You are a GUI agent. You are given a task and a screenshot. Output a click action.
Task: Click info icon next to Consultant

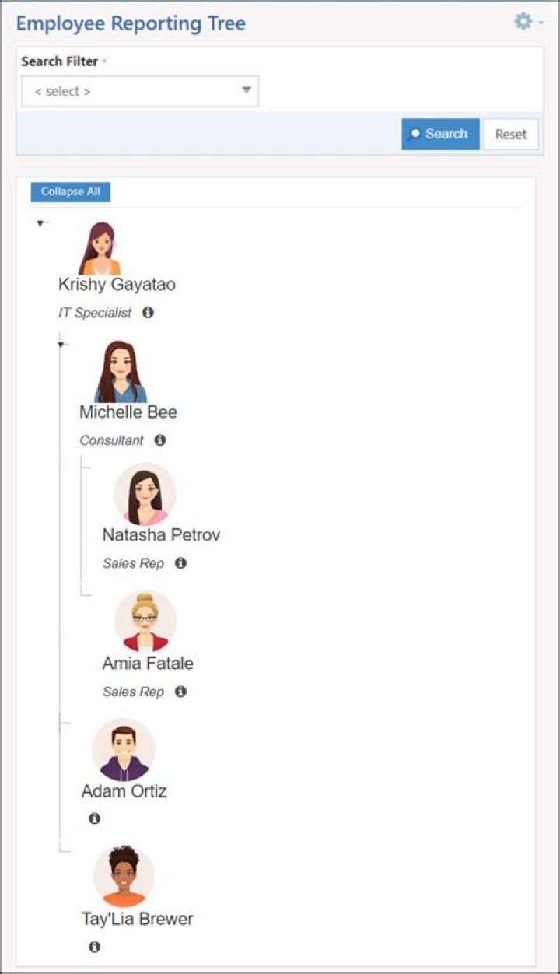coord(160,440)
